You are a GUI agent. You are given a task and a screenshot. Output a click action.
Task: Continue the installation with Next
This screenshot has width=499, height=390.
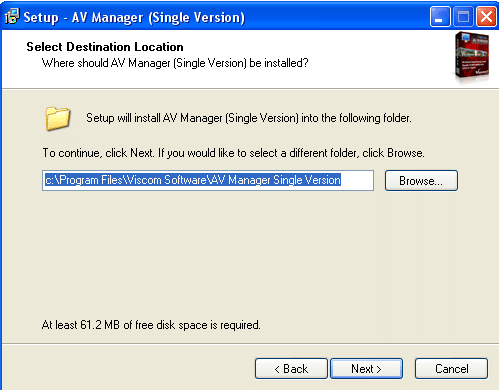pyautogui.click(x=366, y=369)
